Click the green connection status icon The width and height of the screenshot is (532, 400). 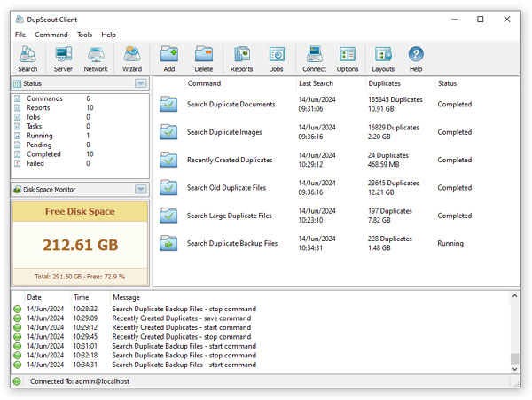tap(17, 381)
